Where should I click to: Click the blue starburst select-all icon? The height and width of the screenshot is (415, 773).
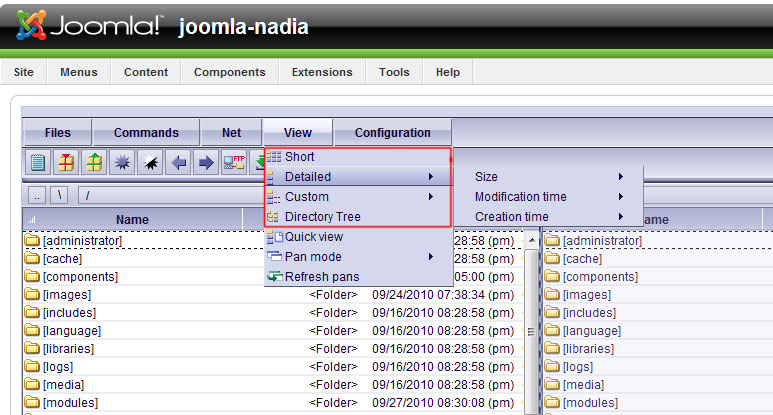(122, 162)
